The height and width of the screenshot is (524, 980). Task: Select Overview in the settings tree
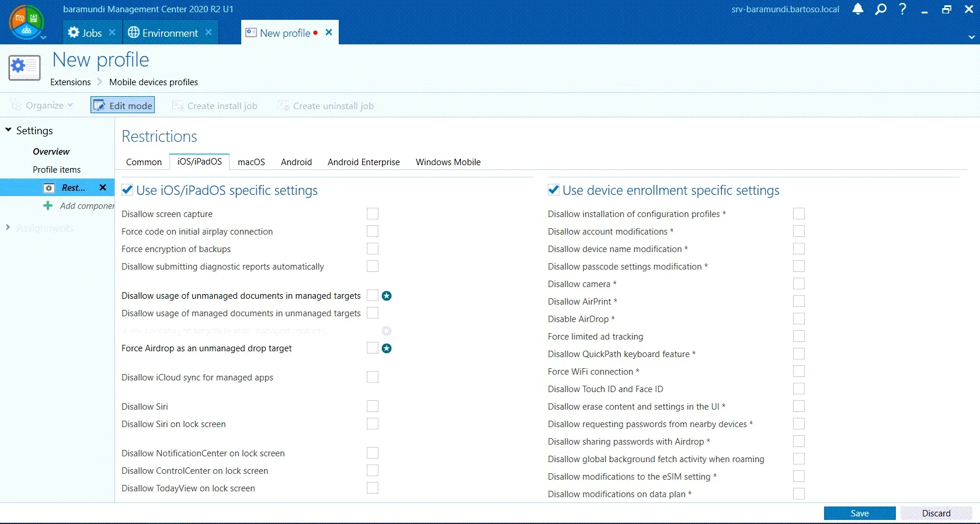[51, 152]
